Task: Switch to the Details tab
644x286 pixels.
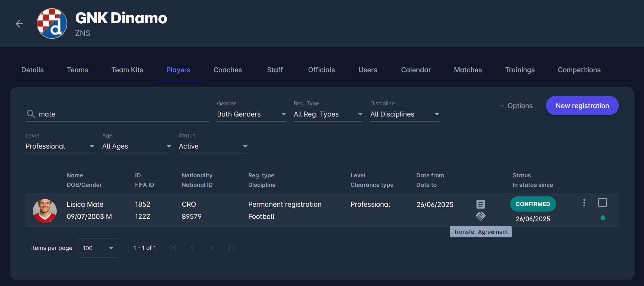Action: [33, 70]
